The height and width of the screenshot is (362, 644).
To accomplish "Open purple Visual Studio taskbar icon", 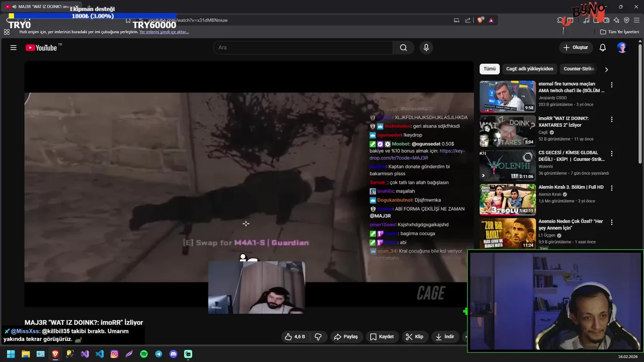I will 85,354.
